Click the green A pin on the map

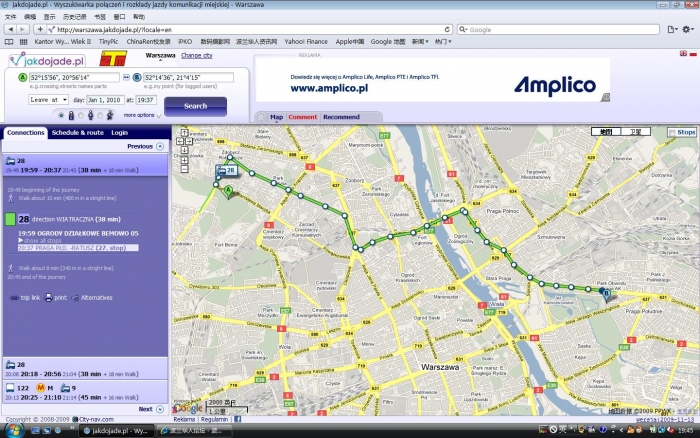click(228, 192)
